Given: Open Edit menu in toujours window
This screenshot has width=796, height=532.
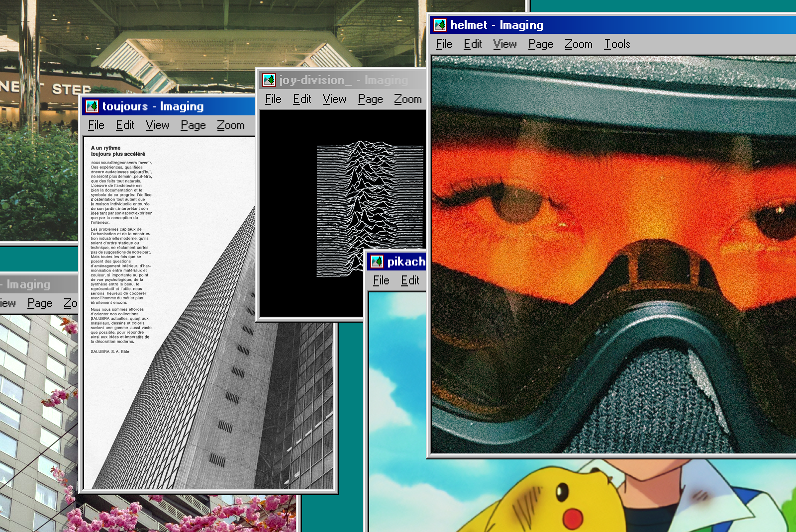Looking at the screenshot, I should [x=125, y=125].
